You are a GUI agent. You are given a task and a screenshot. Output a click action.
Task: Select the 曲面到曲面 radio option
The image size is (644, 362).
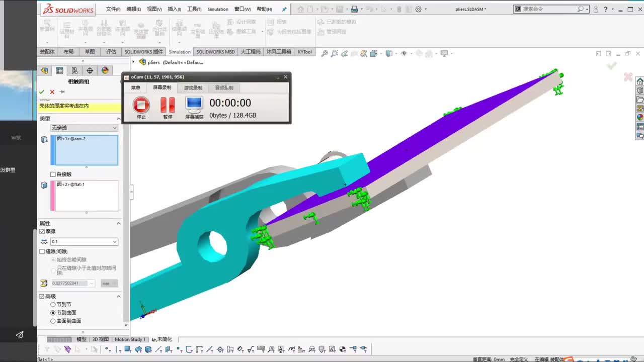(x=53, y=321)
